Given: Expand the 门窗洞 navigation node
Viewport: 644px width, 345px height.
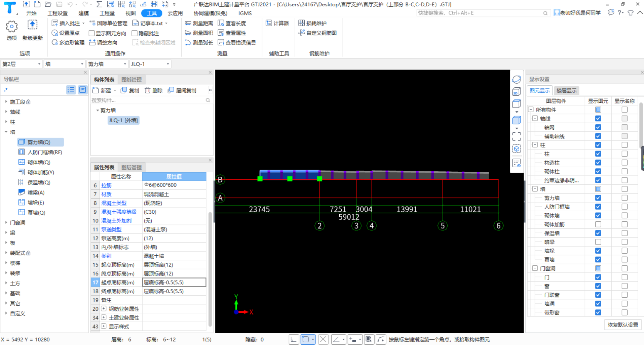Looking at the screenshot, I should click(x=6, y=222).
